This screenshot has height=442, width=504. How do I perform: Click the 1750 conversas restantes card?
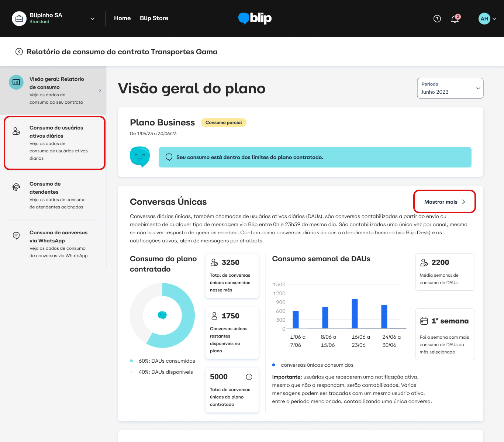232,333
